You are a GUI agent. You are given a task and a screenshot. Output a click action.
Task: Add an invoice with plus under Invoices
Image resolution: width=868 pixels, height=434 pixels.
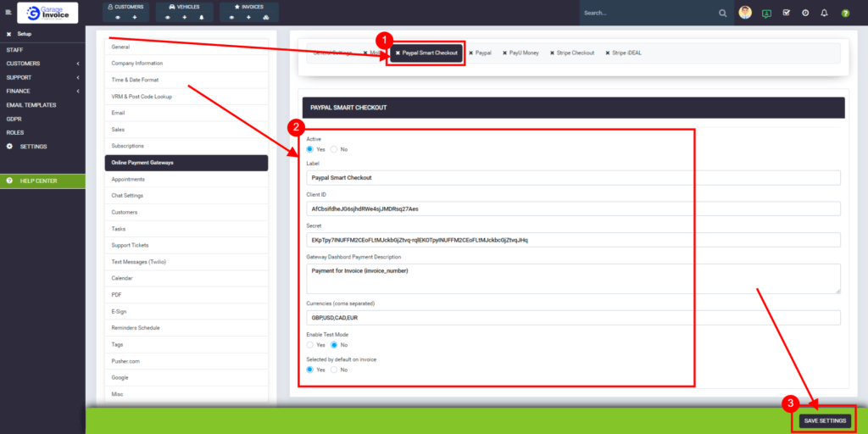coord(248,17)
